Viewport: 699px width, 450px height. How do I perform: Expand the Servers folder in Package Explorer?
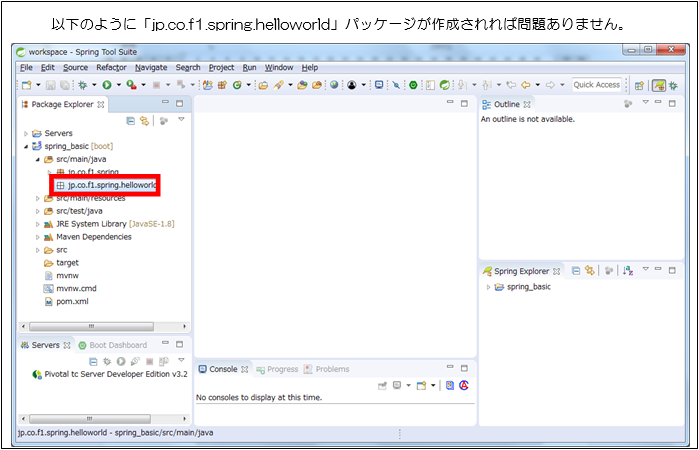[26, 133]
